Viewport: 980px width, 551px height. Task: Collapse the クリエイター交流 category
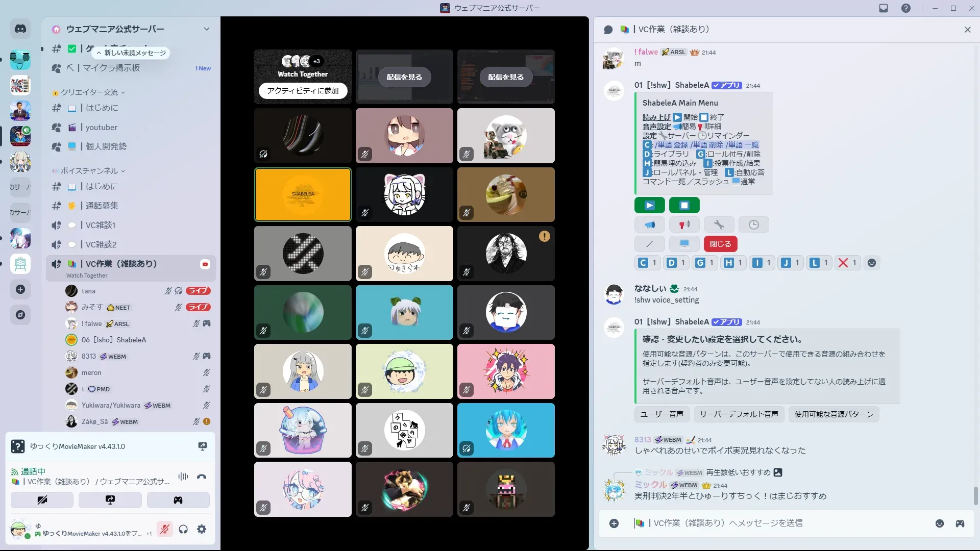pyautogui.click(x=90, y=92)
